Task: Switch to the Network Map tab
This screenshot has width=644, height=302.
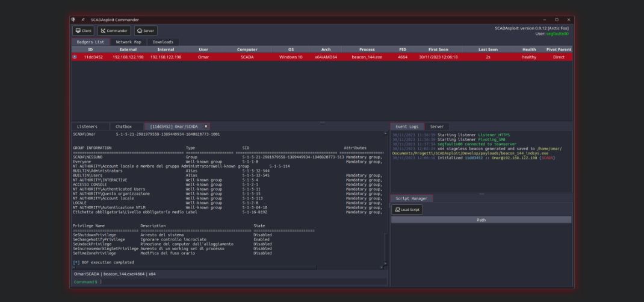Action: (129, 42)
